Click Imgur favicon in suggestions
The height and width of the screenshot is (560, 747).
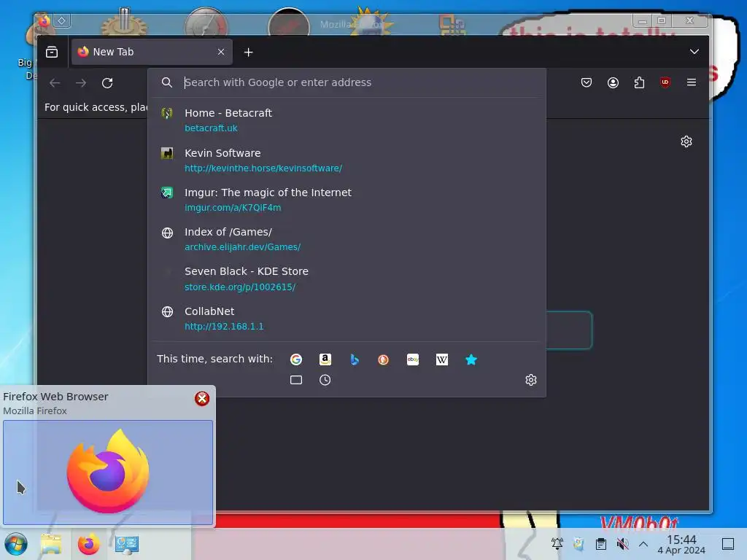pos(167,192)
